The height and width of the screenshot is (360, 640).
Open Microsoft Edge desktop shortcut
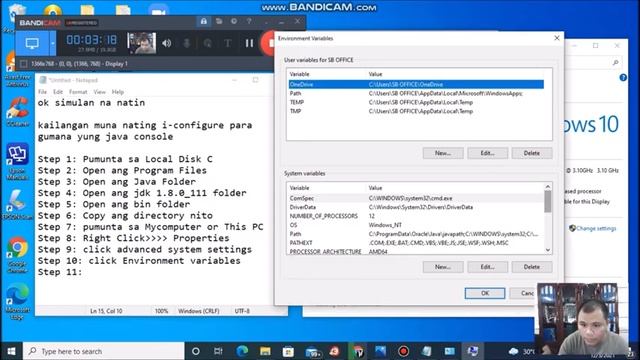[17, 301]
